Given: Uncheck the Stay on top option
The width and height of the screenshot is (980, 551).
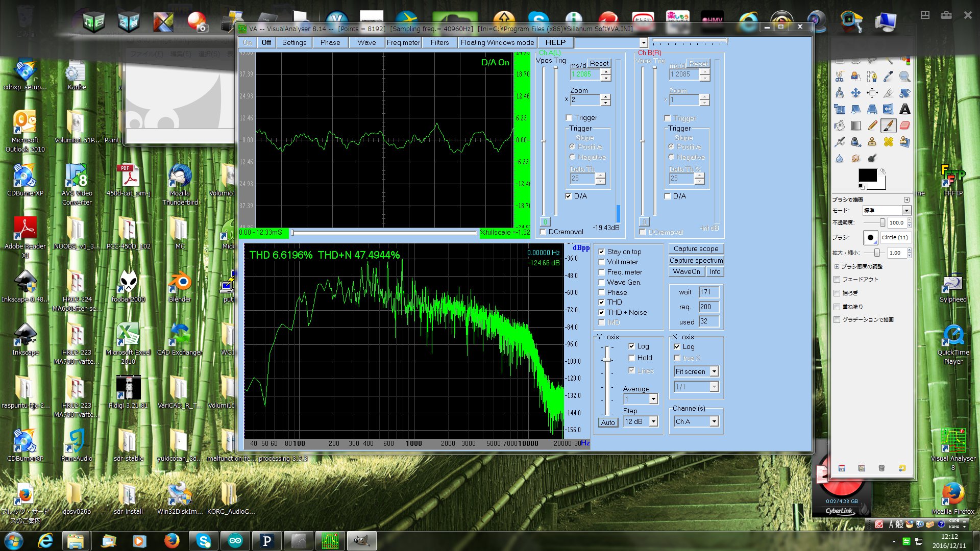Looking at the screenshot, I should [602, 252].
